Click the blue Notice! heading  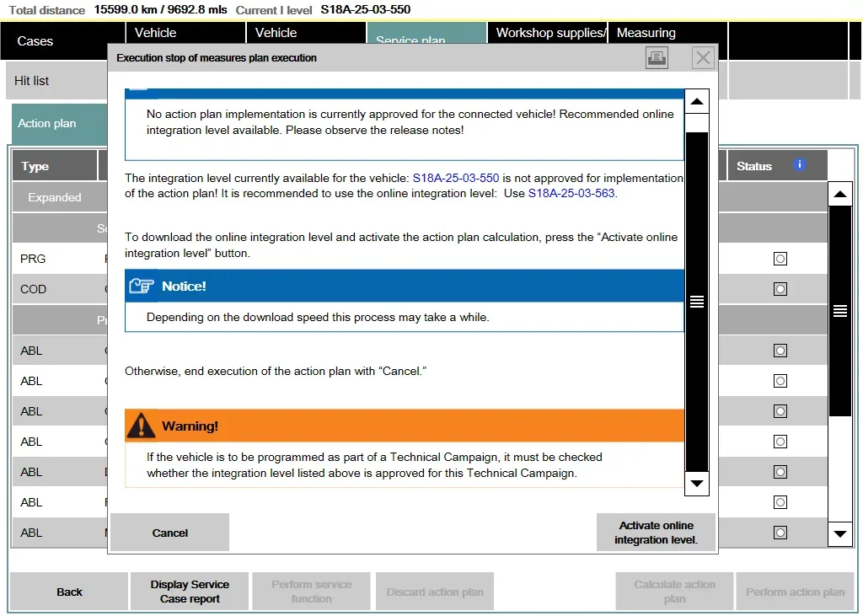tap(184, 287)
